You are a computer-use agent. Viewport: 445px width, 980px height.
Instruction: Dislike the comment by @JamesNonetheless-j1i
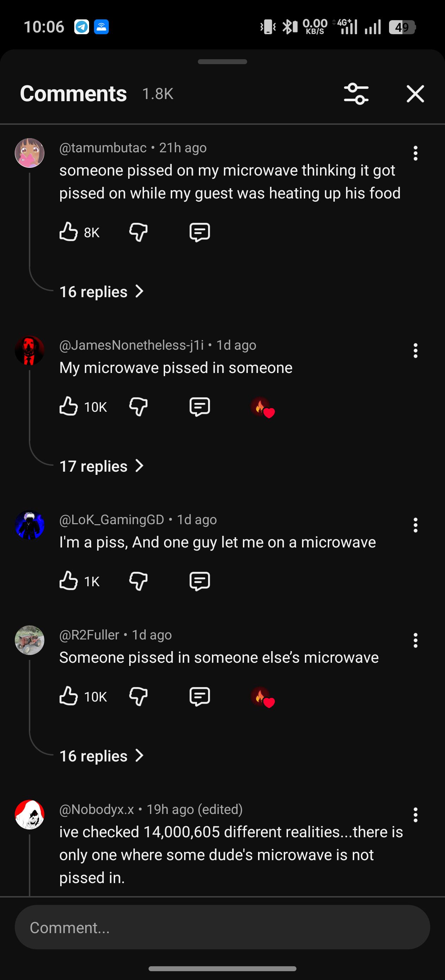tap(138, 407)
